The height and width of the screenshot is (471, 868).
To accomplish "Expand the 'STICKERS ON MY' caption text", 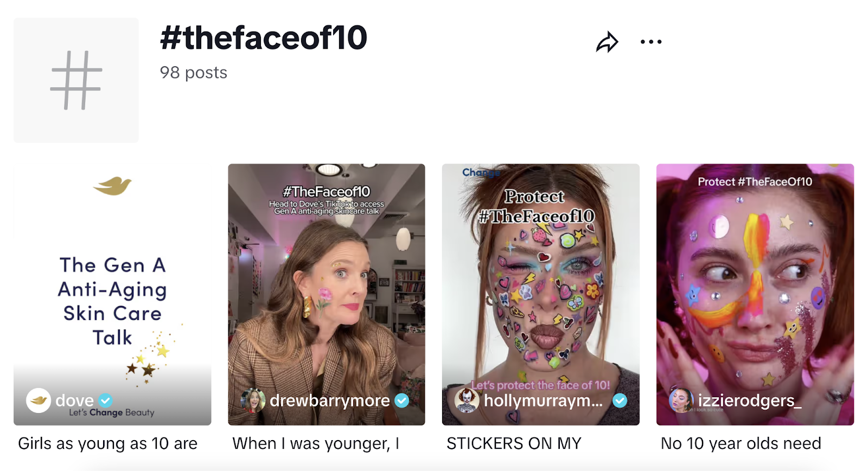I will 513,443.
